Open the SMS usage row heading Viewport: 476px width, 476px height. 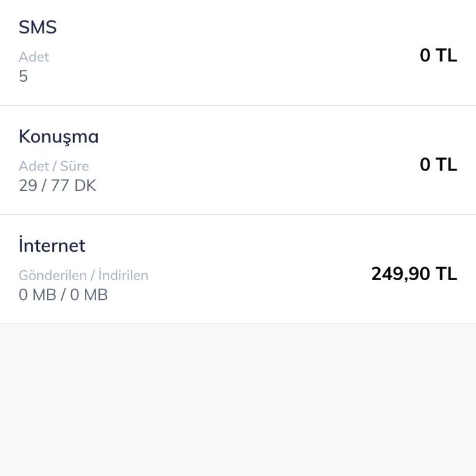37,27
